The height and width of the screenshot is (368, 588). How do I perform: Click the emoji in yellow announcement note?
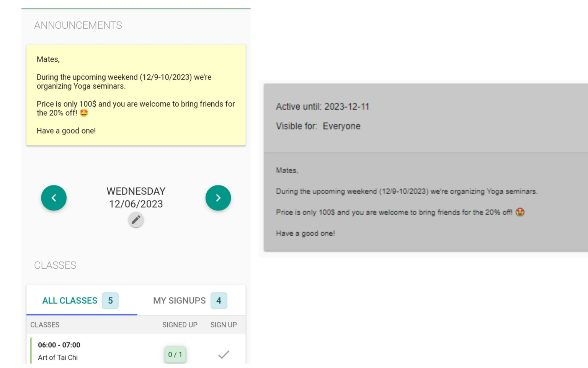tap(84, 113)
